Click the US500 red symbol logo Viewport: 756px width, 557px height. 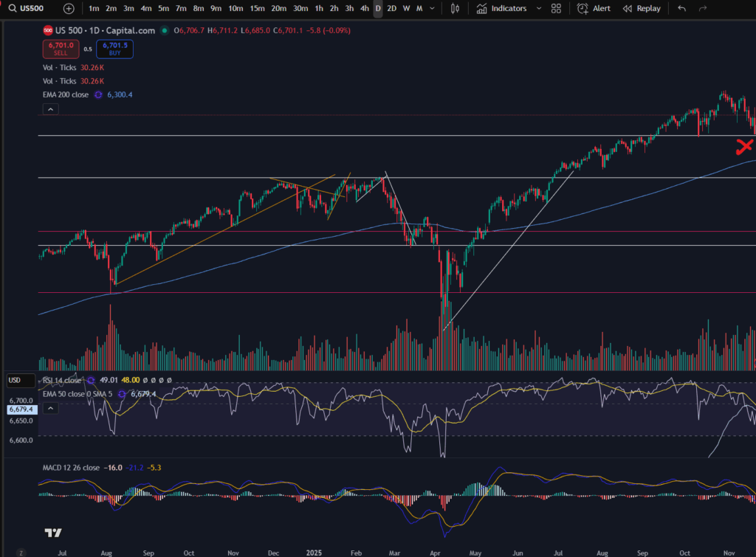pyautogui.click(x=48, y=30)
